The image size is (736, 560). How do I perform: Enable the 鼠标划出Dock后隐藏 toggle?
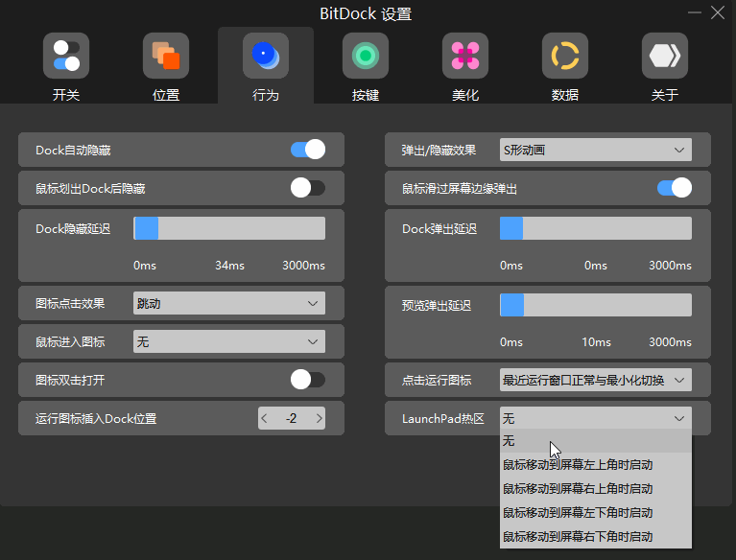coord(308,188)
